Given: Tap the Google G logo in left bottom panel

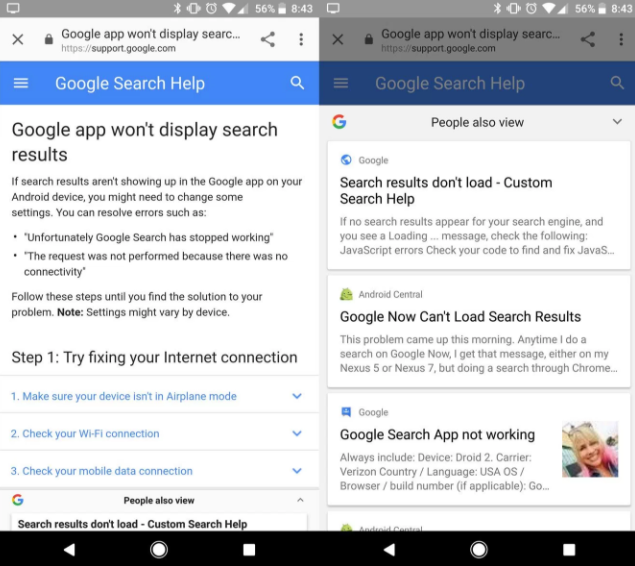Looking at the screenshot, I should [17, 500].
